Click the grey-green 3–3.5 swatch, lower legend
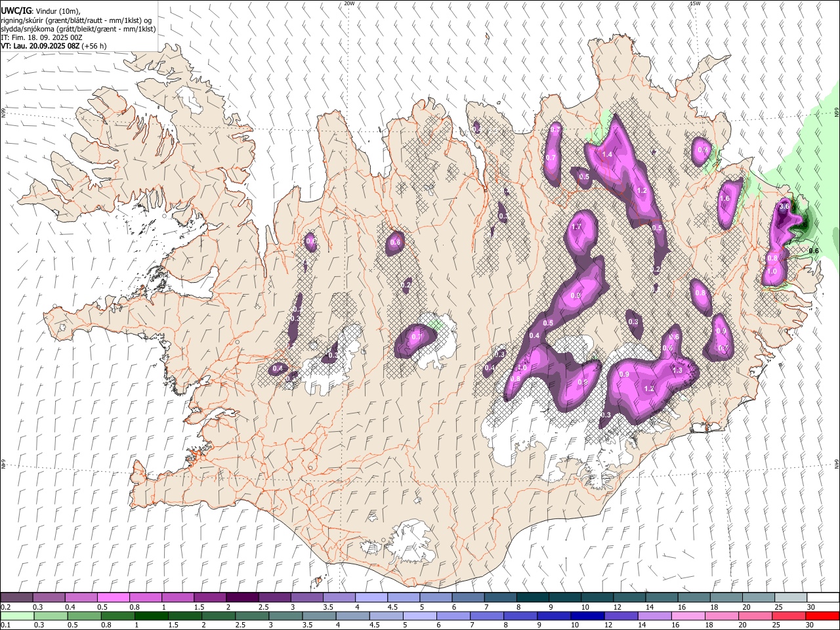The width and height of the screenshot is (840, 630). coord(285,616)
